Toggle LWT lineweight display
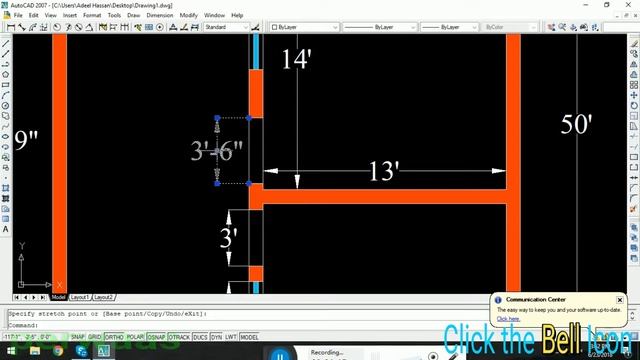The image size is (640, 360). click(231, 337)
